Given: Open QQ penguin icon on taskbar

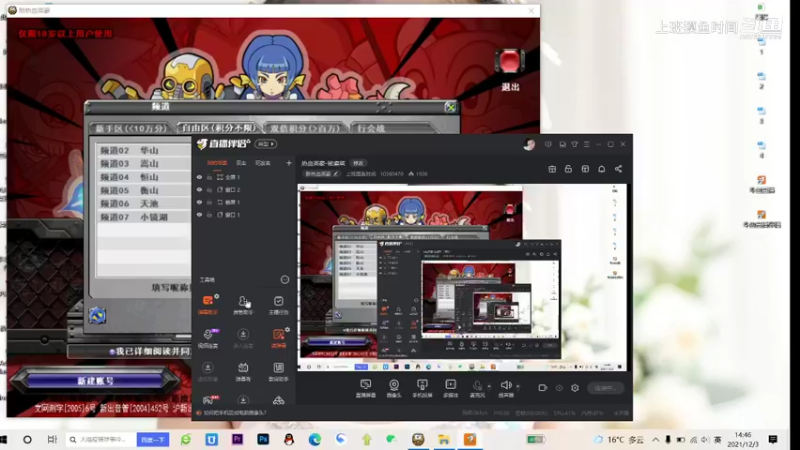Looking at the screenshot, I should tap(289, 439).
